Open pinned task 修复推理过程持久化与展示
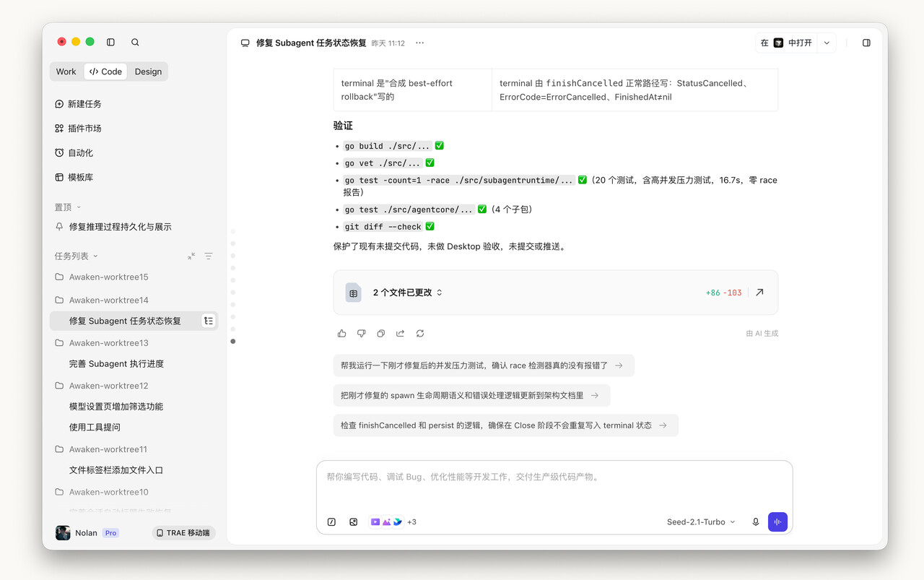 pos(120,227)
